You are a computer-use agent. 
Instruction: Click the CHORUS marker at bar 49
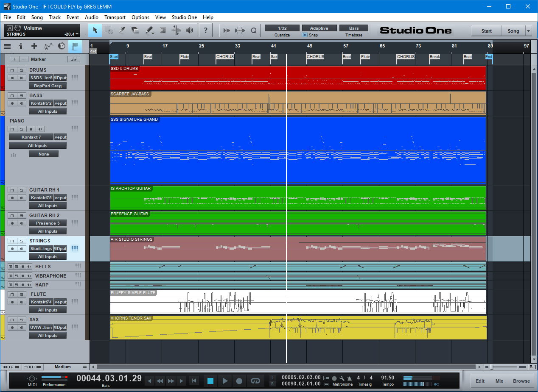315,57
